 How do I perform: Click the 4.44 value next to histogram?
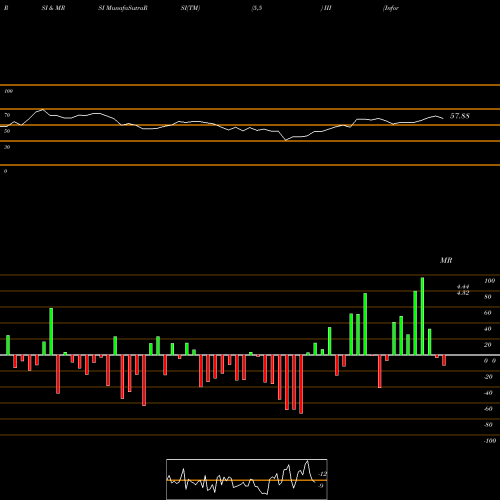(463, 286)
